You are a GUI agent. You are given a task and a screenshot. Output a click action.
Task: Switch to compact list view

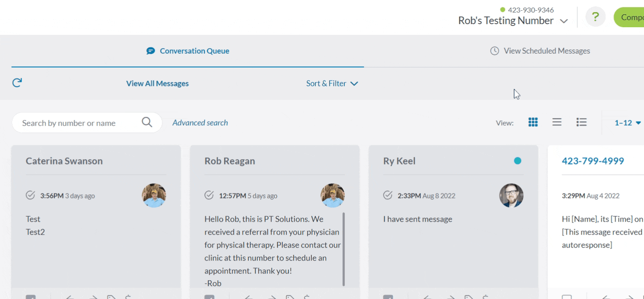[557, 122]
